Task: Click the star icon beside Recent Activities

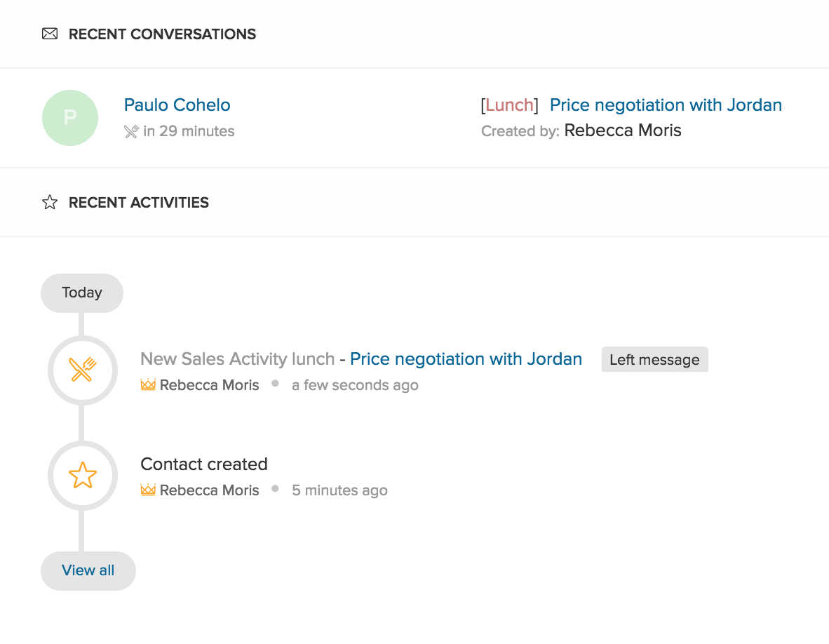Action: (50, 203)
